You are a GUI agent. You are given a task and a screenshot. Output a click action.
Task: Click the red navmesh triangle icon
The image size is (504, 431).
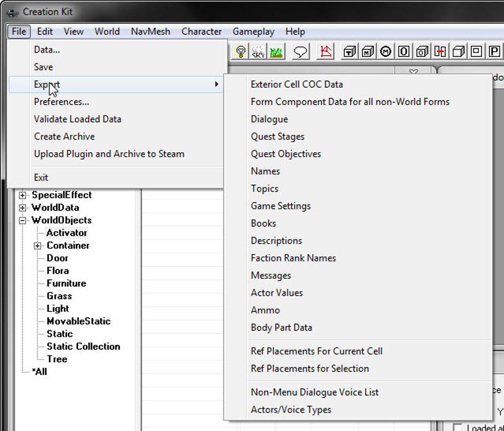[325, 51]
